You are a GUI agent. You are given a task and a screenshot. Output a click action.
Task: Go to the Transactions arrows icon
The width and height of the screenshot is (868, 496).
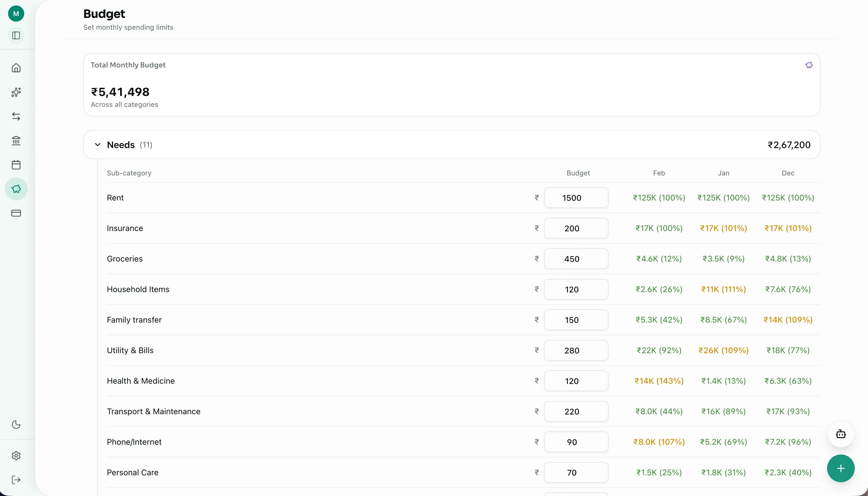16,116
